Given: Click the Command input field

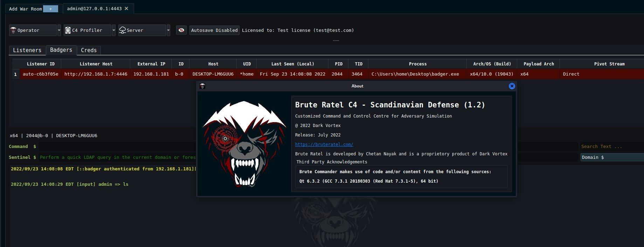Looking at the screenshot, I should (x=117, y=147).
